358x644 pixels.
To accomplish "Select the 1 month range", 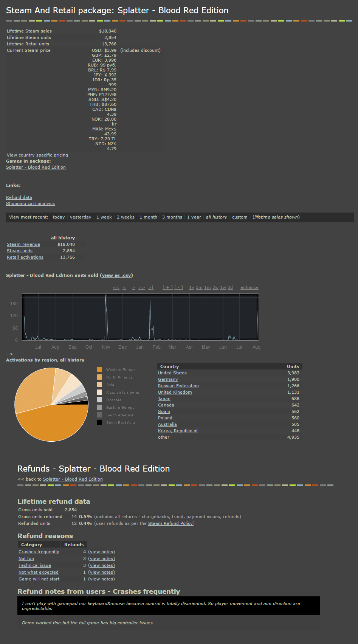I will click(148, 217).
